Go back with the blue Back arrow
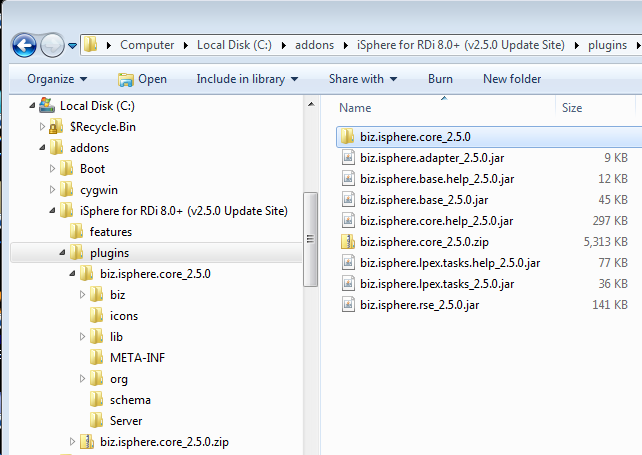Screen dimensions: 642x455 [24, 45]
